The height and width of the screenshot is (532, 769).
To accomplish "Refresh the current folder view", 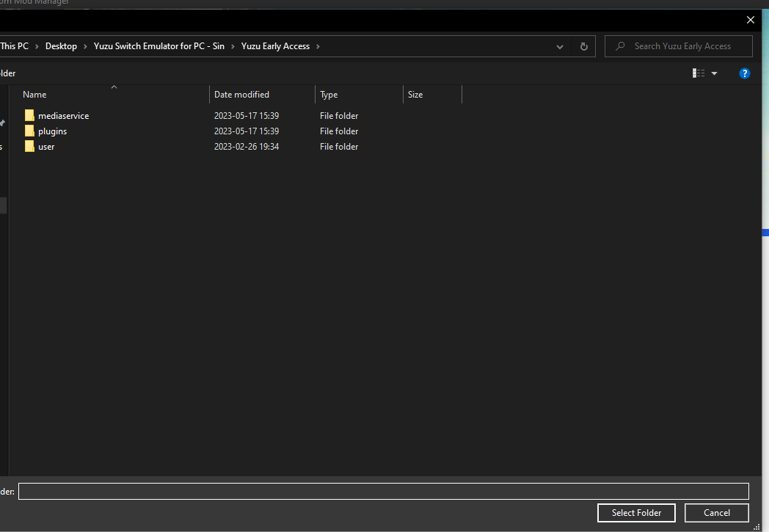I will coord(583,46).
